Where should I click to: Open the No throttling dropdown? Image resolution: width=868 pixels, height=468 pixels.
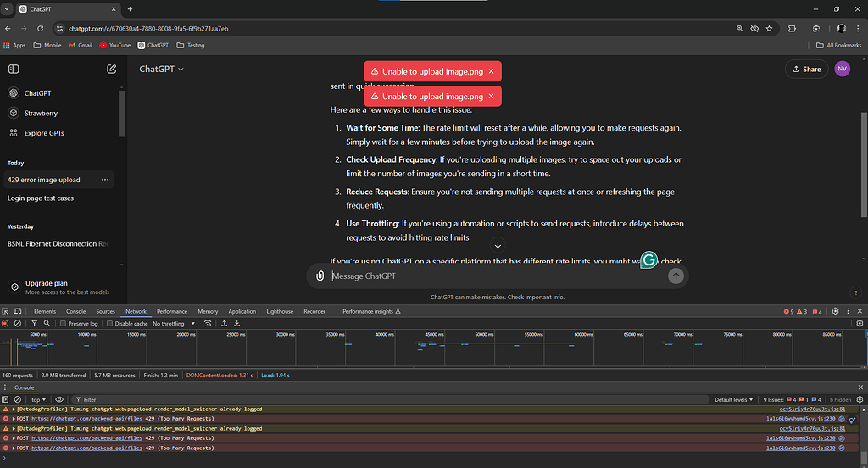click(x=172, y=324)
